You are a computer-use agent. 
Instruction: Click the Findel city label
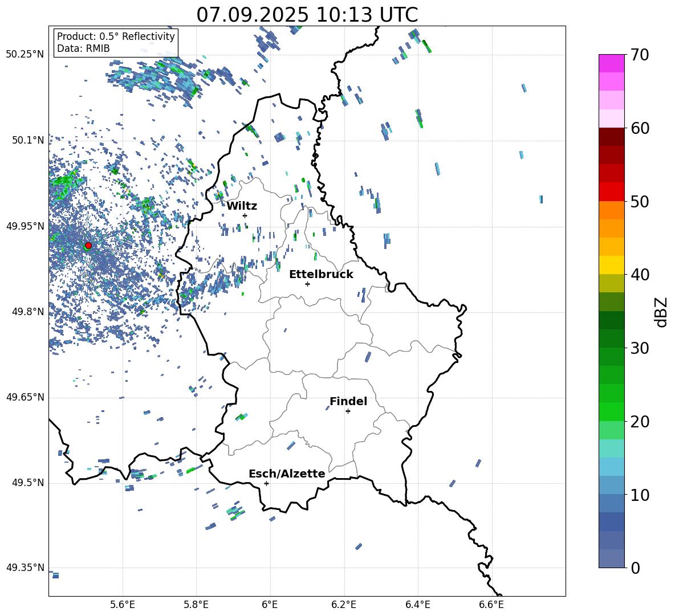click(348, 401)
